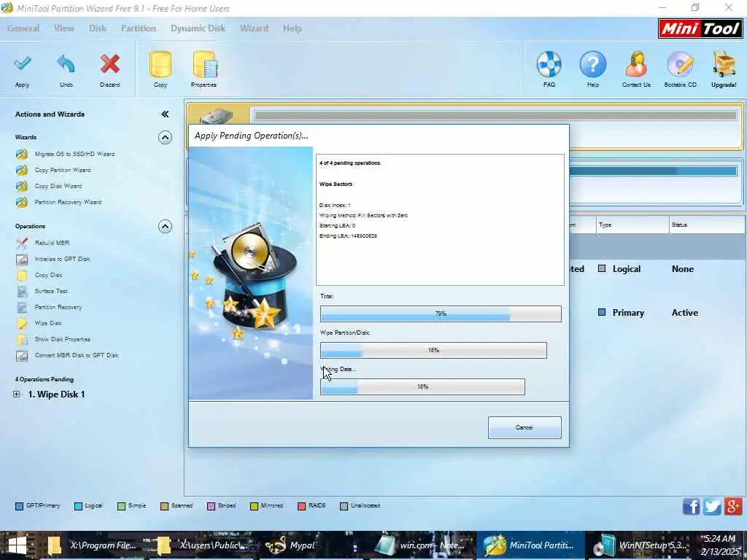Viewport: 747px width, 560px height.
Task: Click the Twitter share icon
Action: [x=712, y=506]
